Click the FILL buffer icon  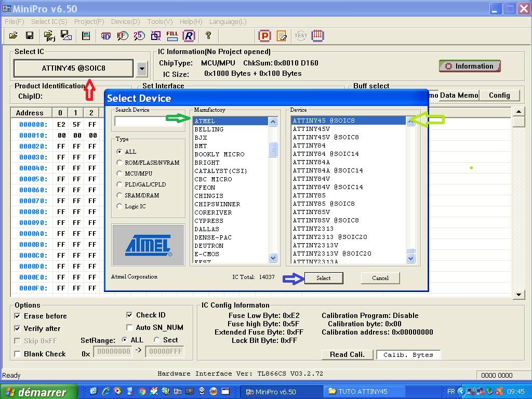pyautogui.click(x=172, y=36)
